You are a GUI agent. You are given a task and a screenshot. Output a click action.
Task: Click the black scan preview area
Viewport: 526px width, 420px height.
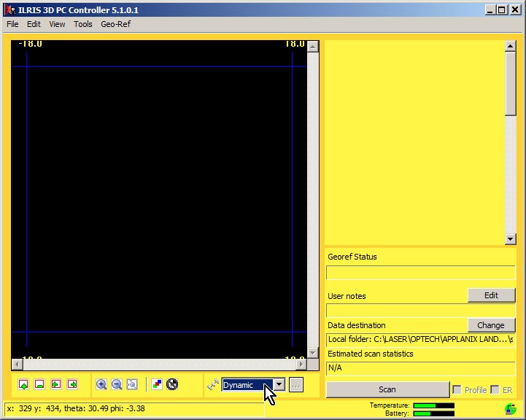pyautogui.click(x=159, y=200)
